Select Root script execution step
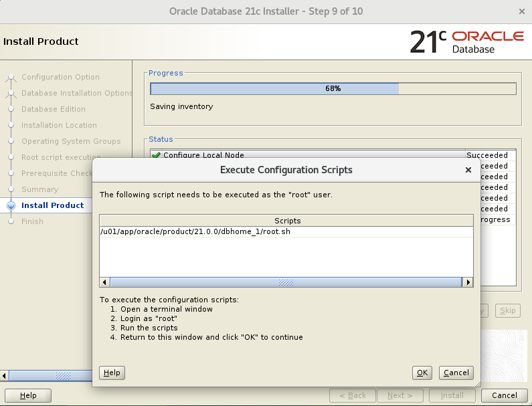The height and width of the screenshot is (406, 532). pyautogui.click(x=61, y=157)
